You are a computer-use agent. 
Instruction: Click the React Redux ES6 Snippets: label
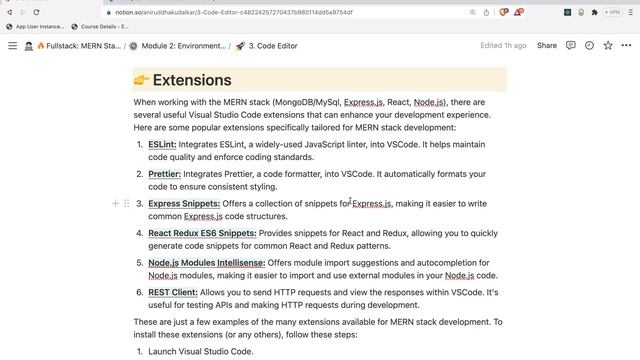(x=202, y=233)
